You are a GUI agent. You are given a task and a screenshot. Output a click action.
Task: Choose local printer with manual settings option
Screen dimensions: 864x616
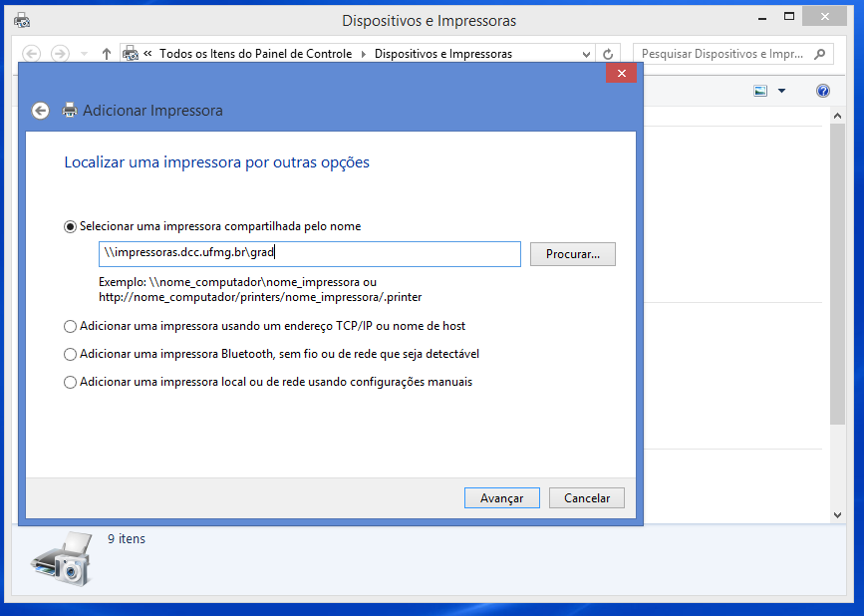[x=70, y=383]
